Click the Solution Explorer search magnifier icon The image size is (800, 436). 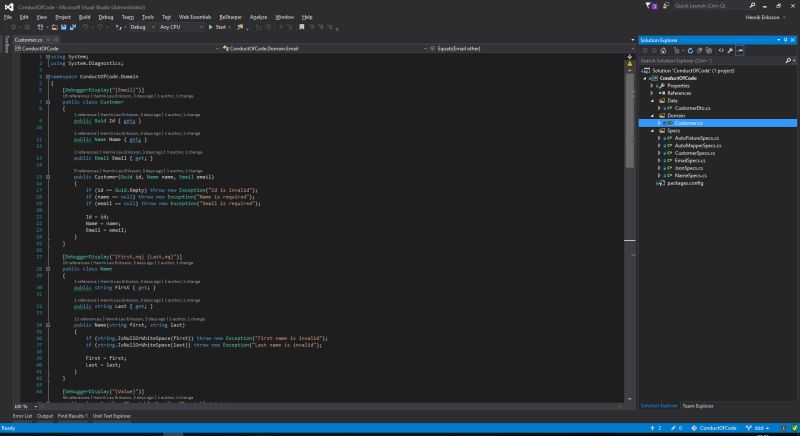tap(788, 61)
